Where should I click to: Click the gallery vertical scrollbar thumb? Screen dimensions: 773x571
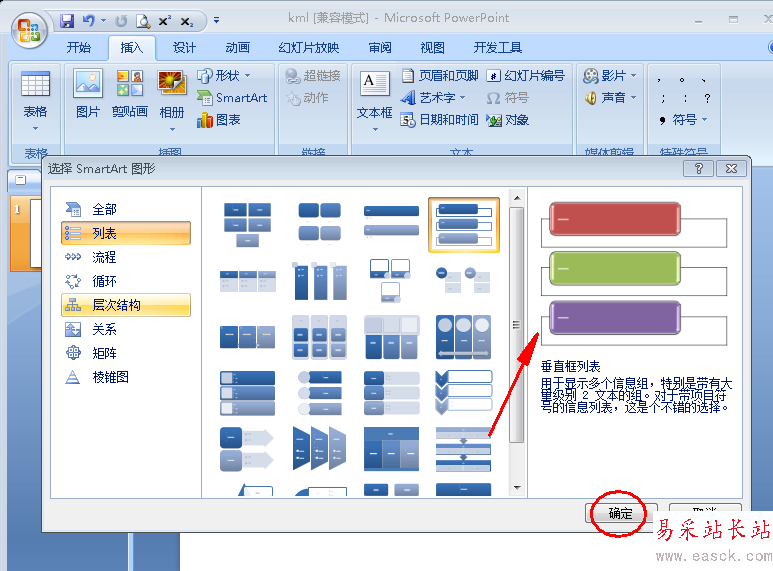pyautogui.click(x=517, y=325)
